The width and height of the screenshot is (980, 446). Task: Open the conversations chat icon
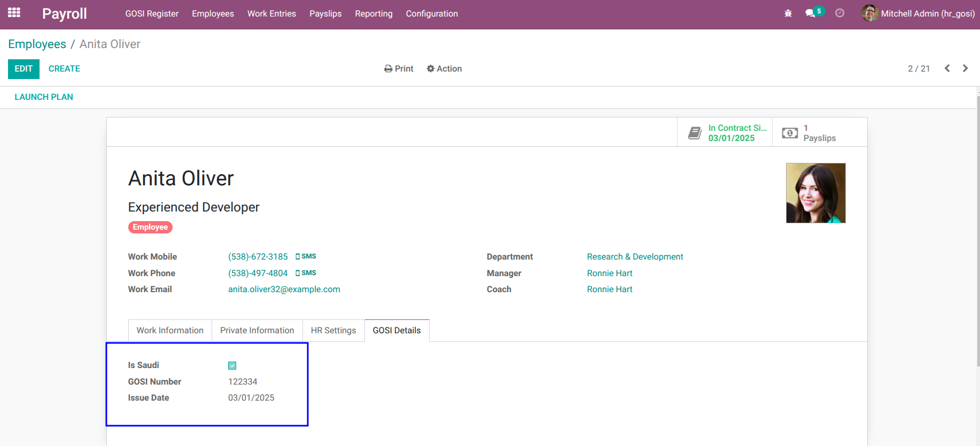coord(811,13)
